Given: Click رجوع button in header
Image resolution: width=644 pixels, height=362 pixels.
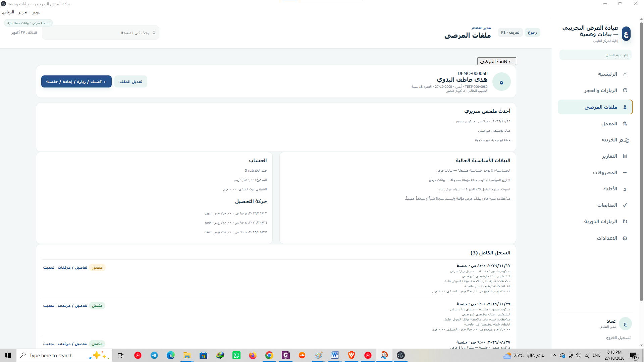Looking at the screenshot, I should pyautogui.click(x=532, y=33).
